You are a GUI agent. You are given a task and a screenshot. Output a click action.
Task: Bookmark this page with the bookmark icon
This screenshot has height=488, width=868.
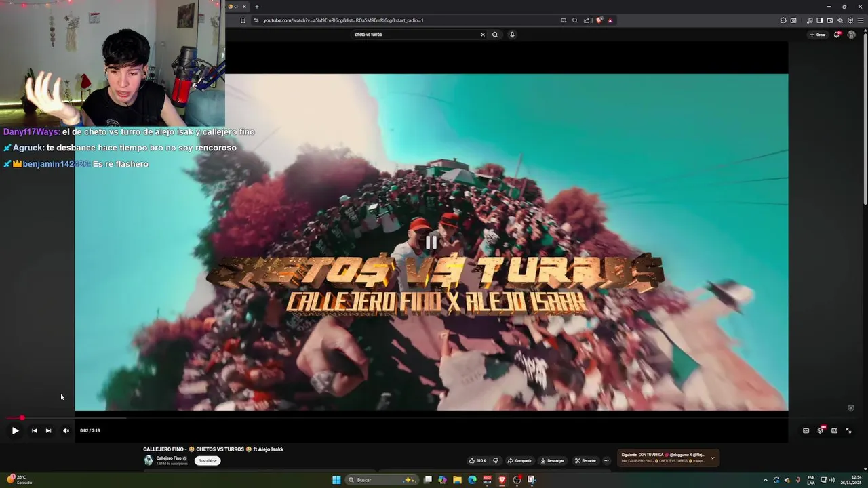coord(243,20)
